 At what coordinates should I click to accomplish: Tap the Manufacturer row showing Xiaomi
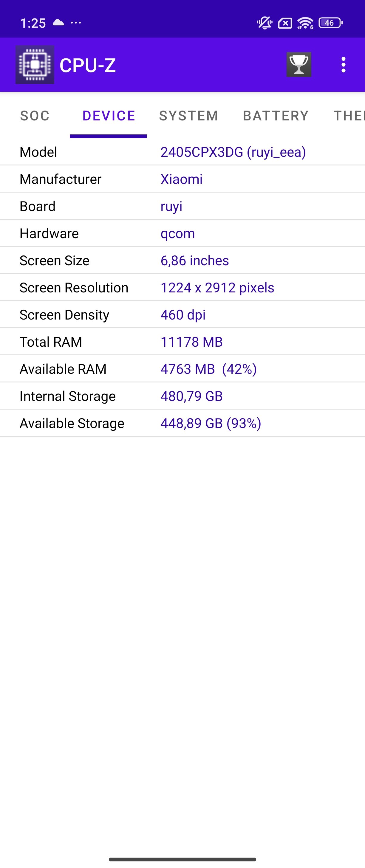pyautogui.click(x=182, y=179)
